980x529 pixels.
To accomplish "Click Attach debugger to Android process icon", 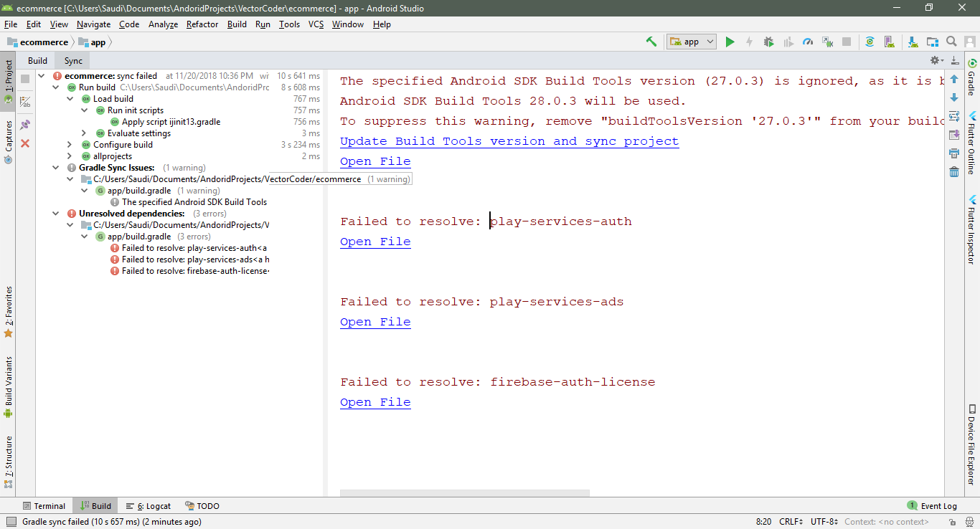I will [827, 42].
